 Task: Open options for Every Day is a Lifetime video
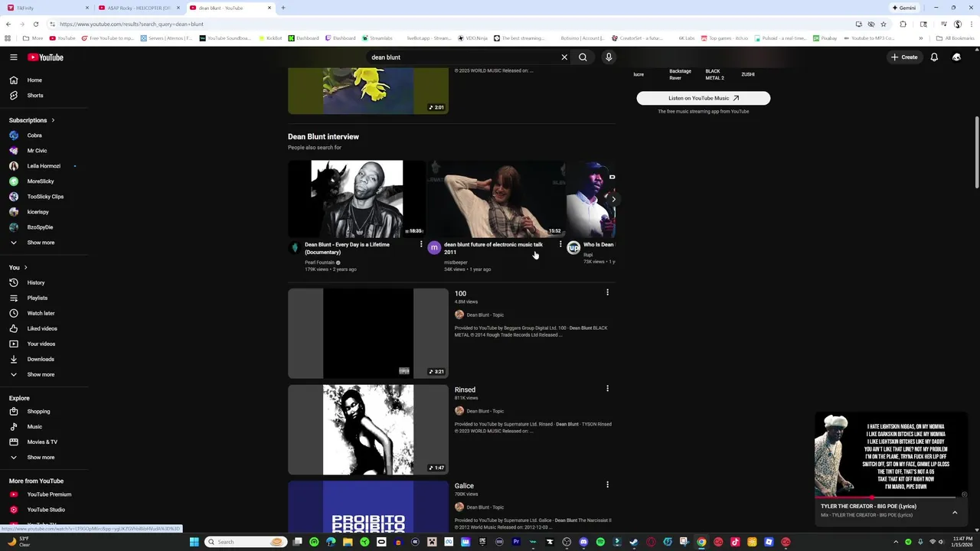[x=420, y=245]
